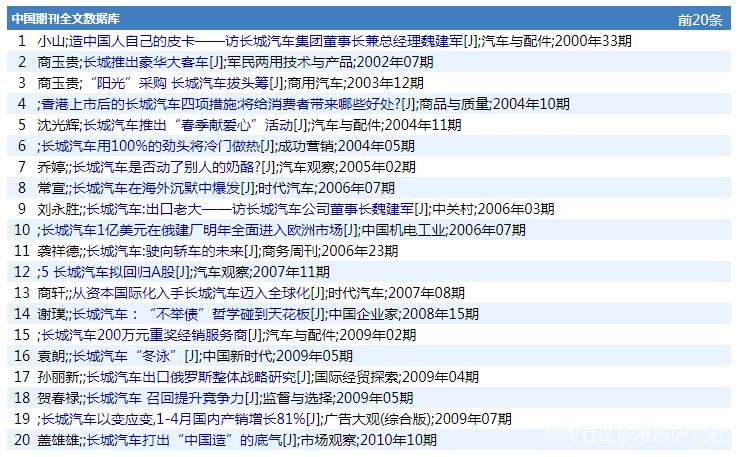Click author 商轩 in row 13
739x457 pixels.
[x=51, y=293]
